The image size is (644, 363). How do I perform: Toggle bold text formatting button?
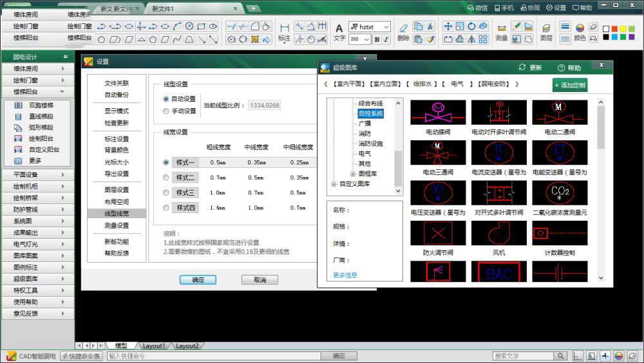click(x=377, y=39)
